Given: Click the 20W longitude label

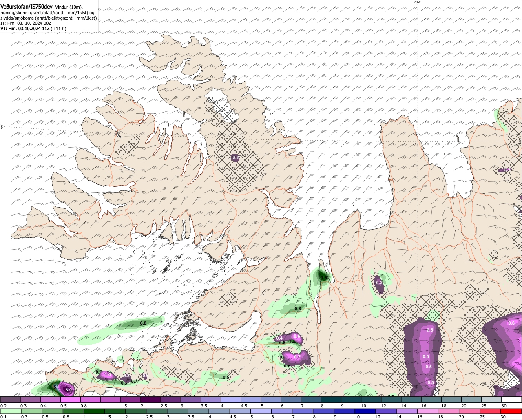Looking at the screenshot, I should (x=417, y=2).
